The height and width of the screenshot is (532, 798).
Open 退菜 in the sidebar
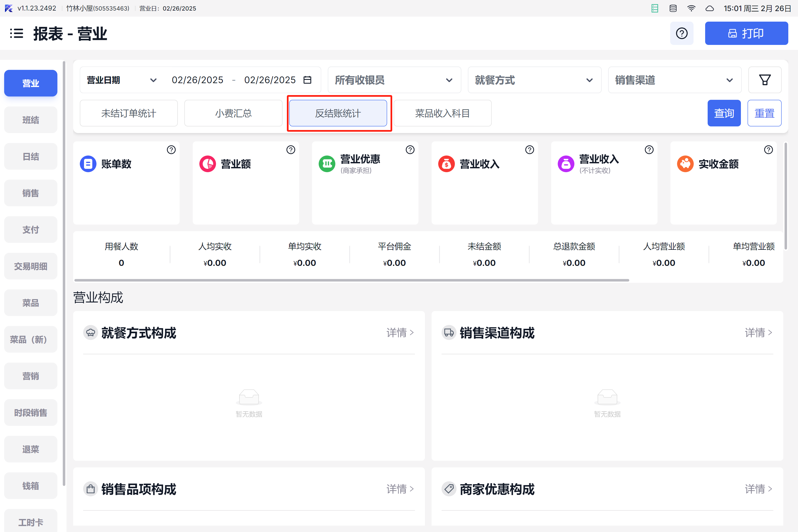tap(30, 449)
